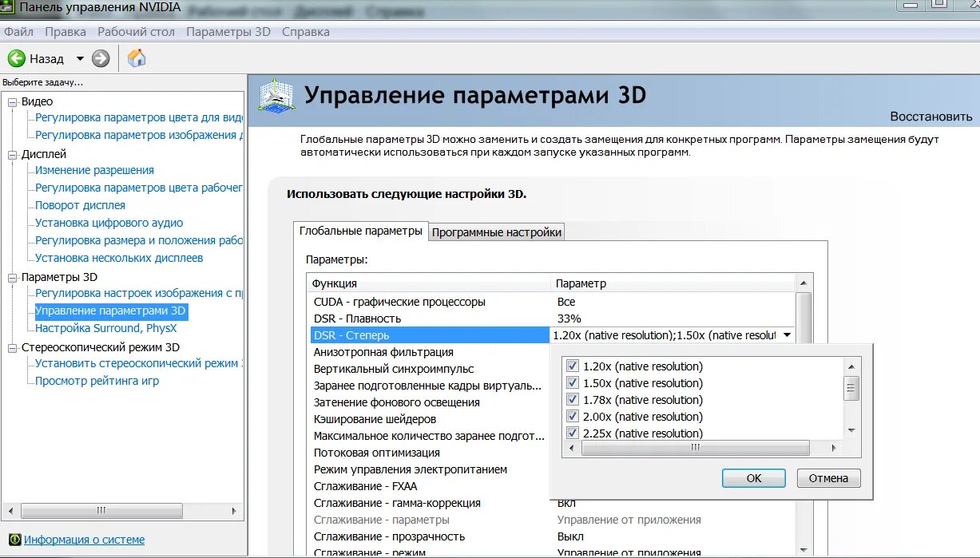Open Регулировка размера и положения рабочего стола

click(x=139, y=240)
